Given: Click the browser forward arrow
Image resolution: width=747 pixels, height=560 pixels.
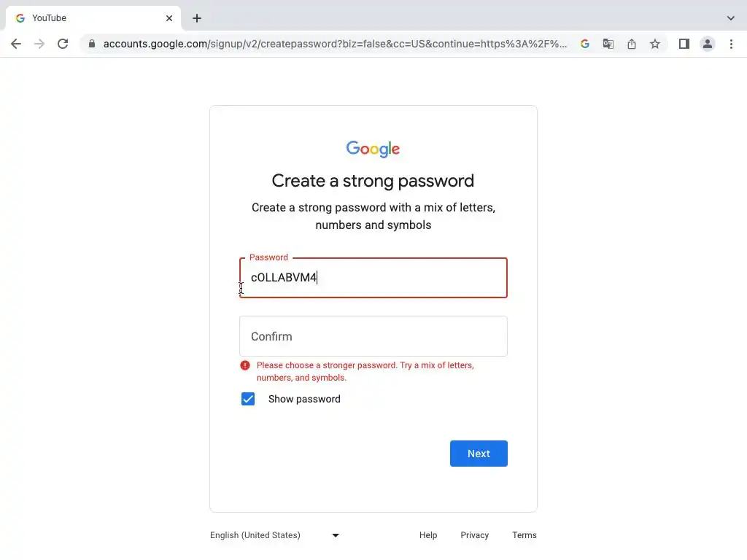Looking at the screenshot, I should click(x=39, y=44).
